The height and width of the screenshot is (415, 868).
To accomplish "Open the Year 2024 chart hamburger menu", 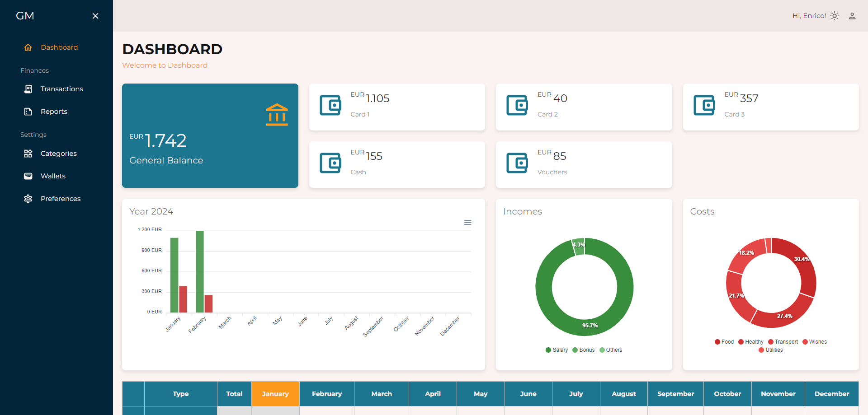I will point(467,223).
